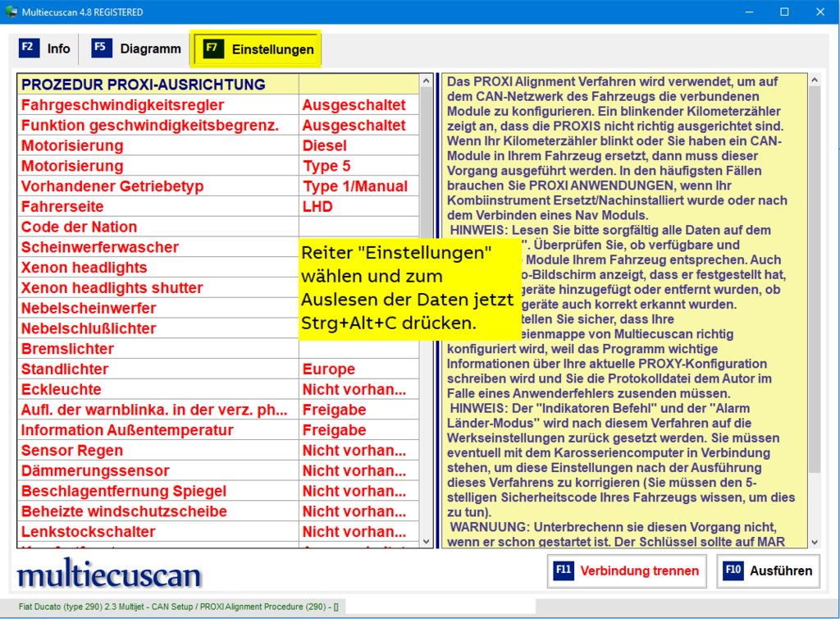
Task: Click the 'Europe' value beside Standlichter
Action: pos(329,369)
